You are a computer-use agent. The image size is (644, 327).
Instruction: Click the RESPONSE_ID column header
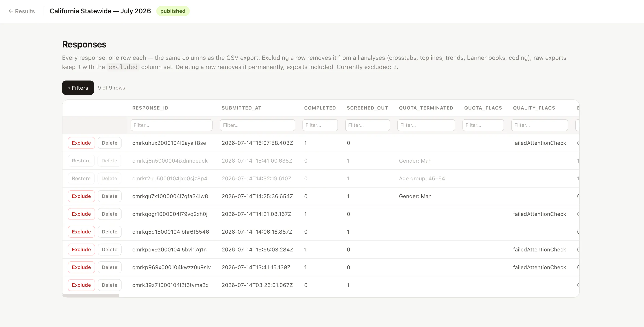click(x=150, y=108)
